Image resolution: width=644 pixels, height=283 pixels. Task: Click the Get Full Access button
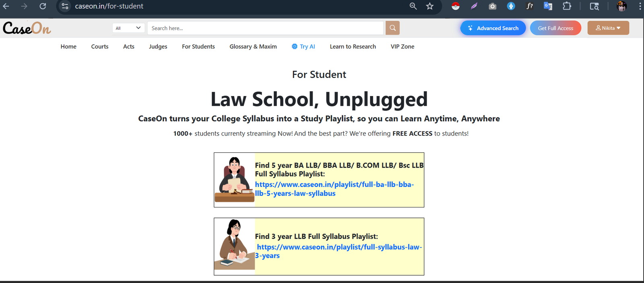point(555,28)
